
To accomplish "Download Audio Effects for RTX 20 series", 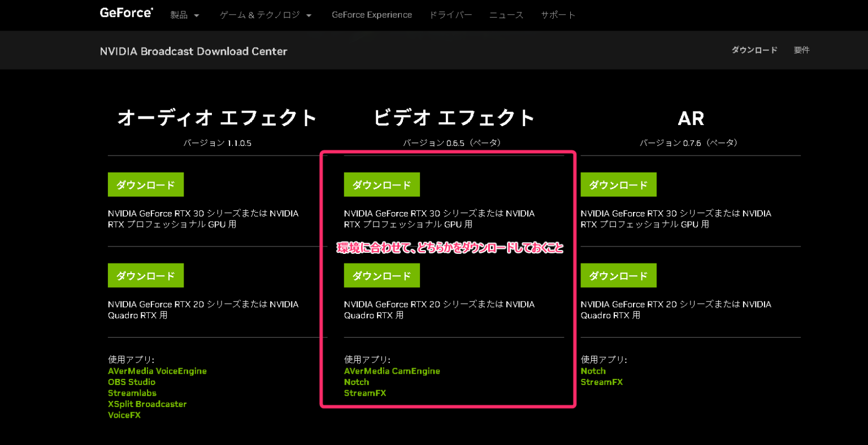I will coord(146,275).
